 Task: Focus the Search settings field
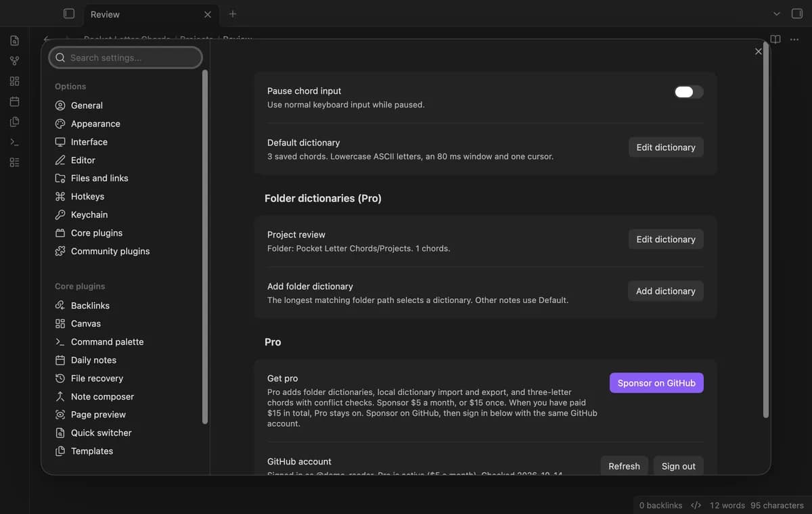tap(126, 57)
